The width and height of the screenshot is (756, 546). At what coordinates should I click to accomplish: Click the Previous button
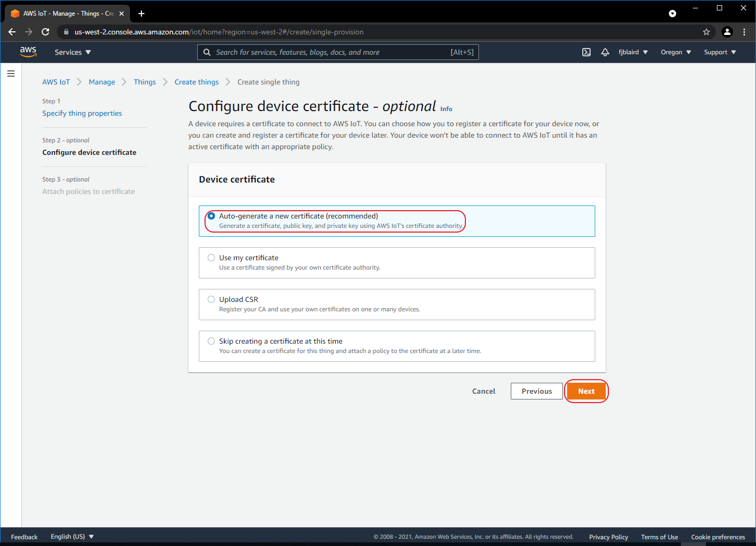[536, 391]
